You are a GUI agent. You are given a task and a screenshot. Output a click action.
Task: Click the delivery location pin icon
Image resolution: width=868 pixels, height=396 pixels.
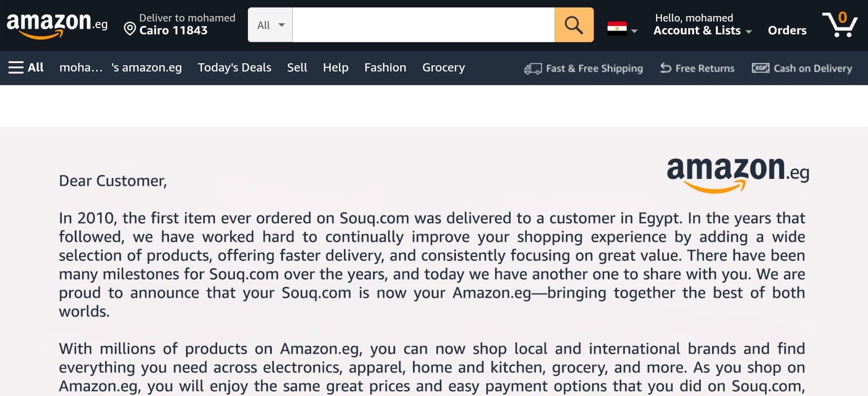click(130, 29)
